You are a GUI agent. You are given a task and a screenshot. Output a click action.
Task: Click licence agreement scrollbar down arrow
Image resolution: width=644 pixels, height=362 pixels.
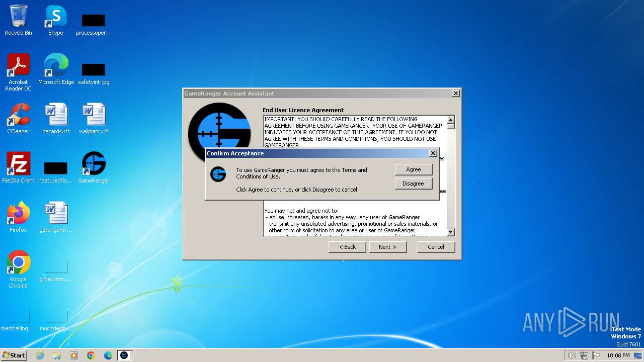pyautogui.click(x=451, y=232)
